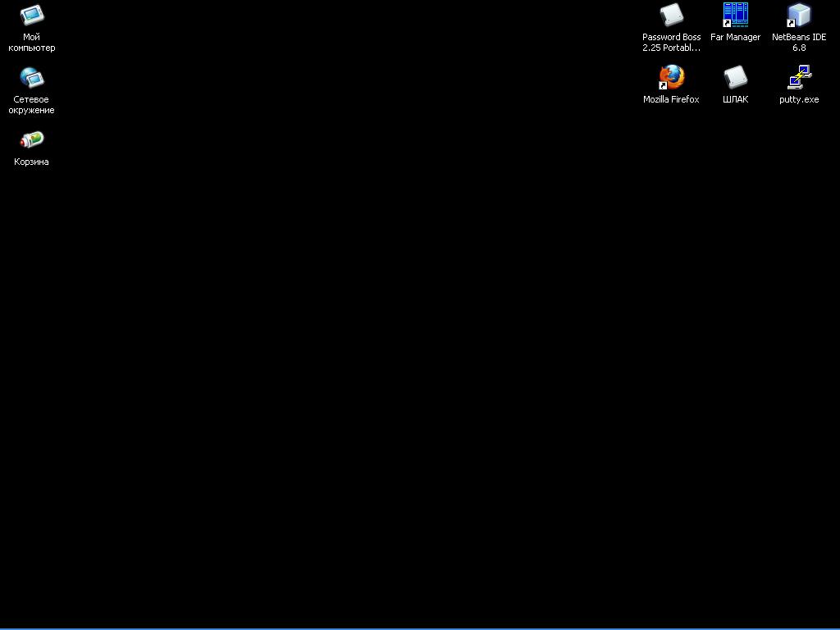Click the "putty.exe" file name label

click(798, 100)
